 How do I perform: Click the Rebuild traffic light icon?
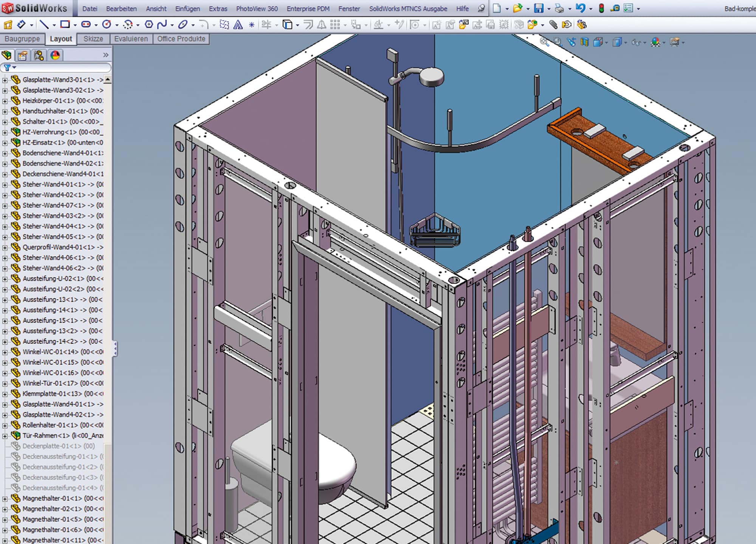[601, 8]
